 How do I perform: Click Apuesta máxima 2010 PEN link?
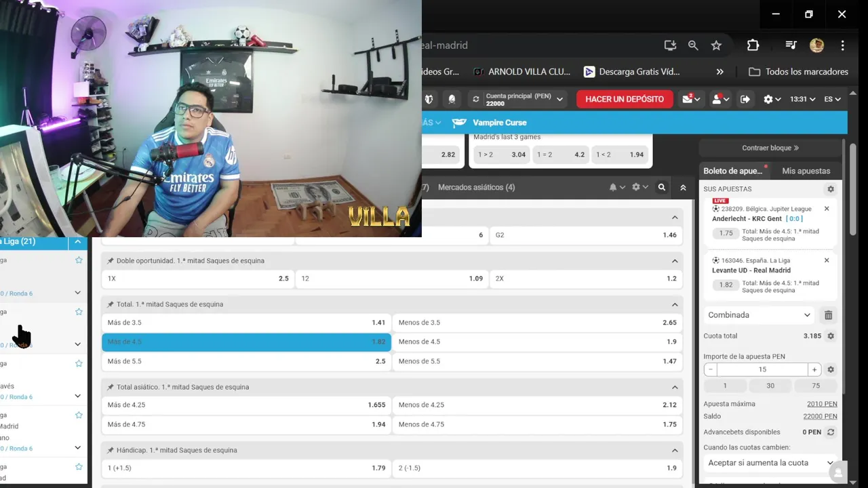coord(822,404)
